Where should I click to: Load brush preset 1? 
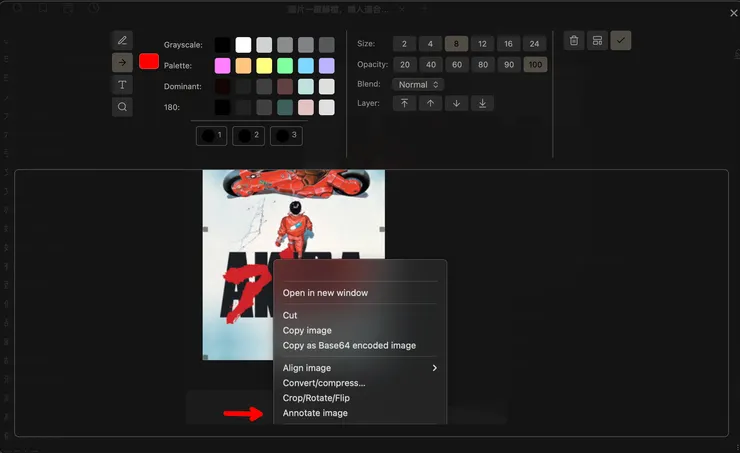coord(211,136)
